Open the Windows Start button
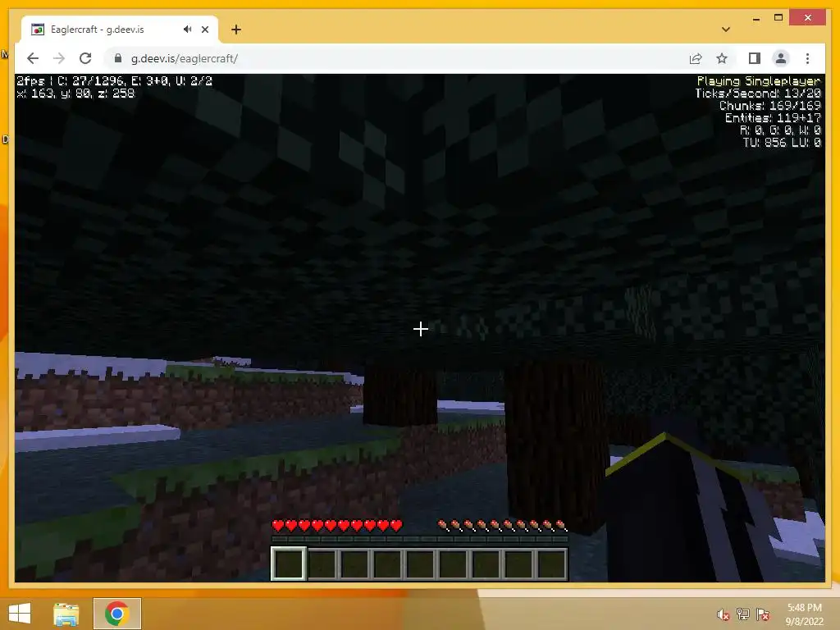 point(20,614)
